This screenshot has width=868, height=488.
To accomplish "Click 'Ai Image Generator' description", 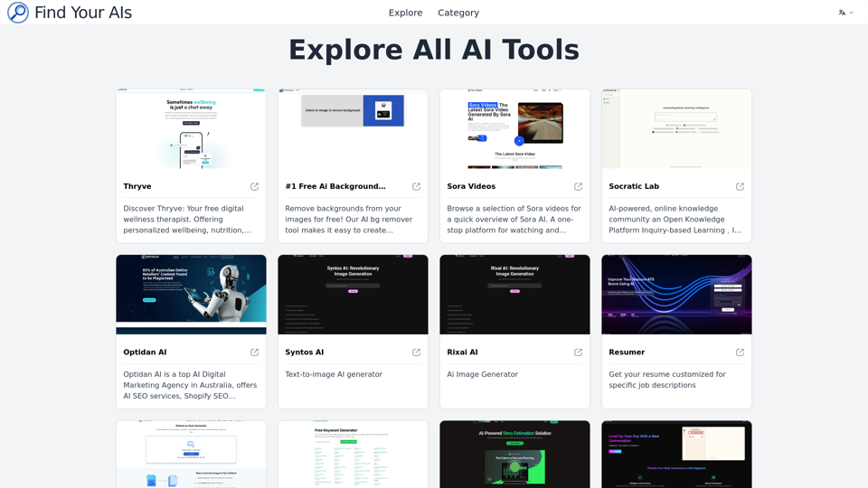I will tap(483, 374).
